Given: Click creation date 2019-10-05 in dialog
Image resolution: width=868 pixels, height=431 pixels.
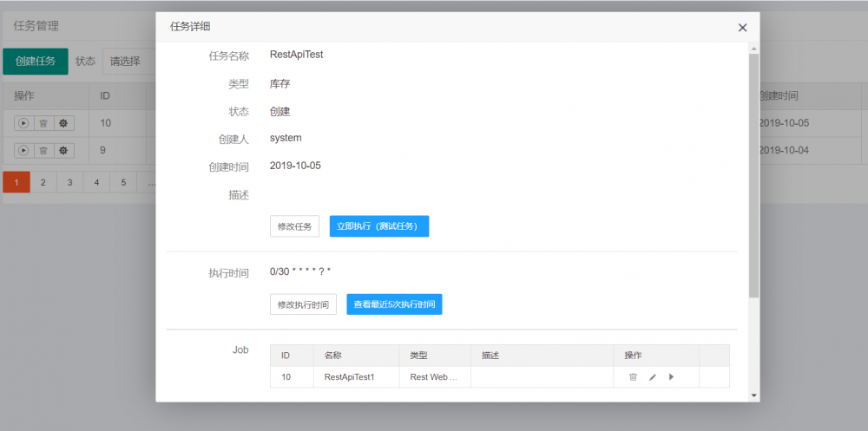Looking at the screenshot, I should point(295,166).
